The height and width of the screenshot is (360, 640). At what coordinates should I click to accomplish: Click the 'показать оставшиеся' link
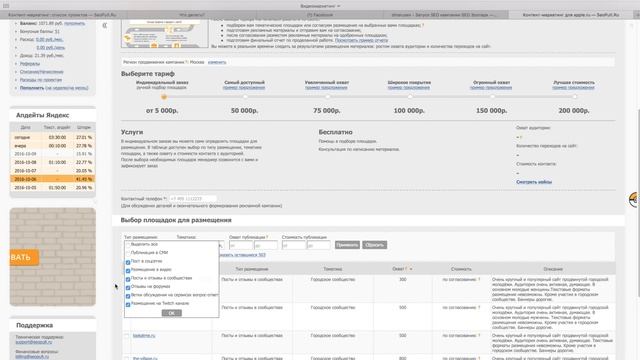242,255
